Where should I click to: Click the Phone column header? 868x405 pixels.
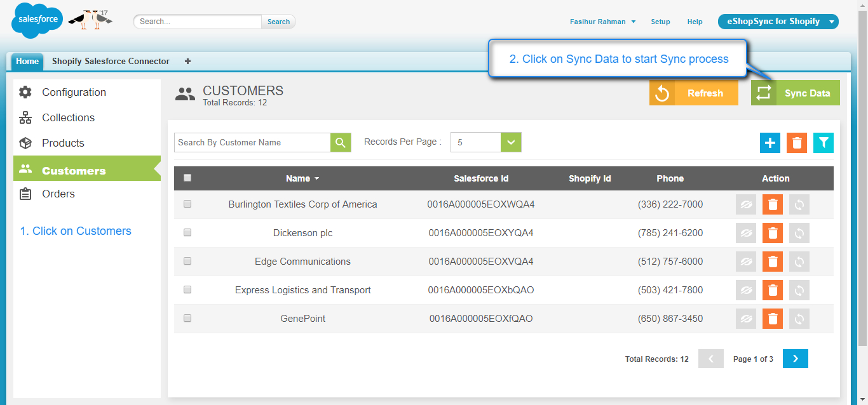click(670, 178)
